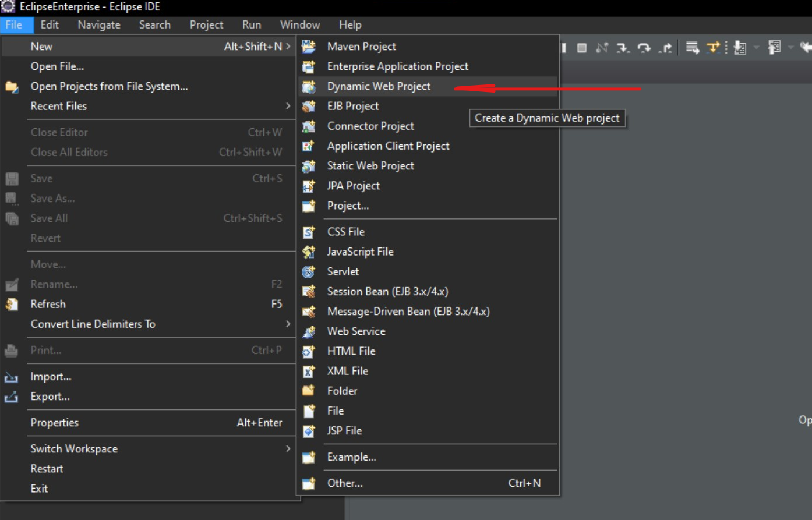The width and height of the screenshot is (812, 520).
Task: Click Import... in the File menu
Action: pos(51,377)
